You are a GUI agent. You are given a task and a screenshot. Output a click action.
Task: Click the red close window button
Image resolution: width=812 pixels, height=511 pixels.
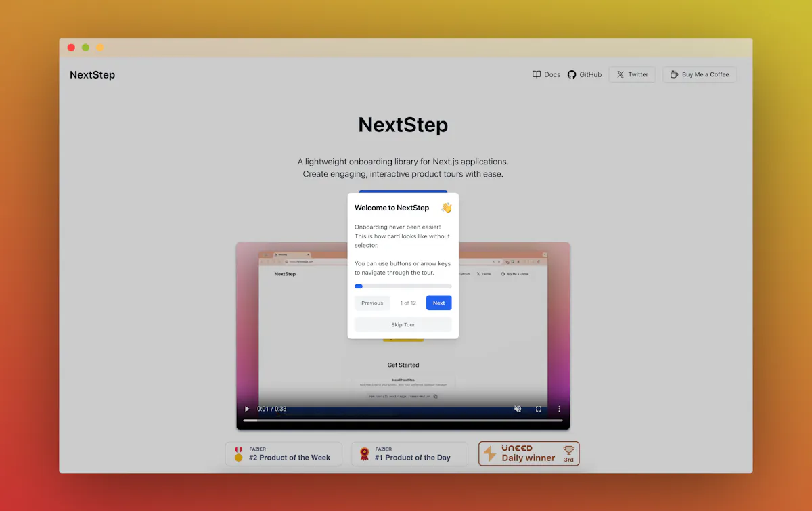(x=71, y=47)
